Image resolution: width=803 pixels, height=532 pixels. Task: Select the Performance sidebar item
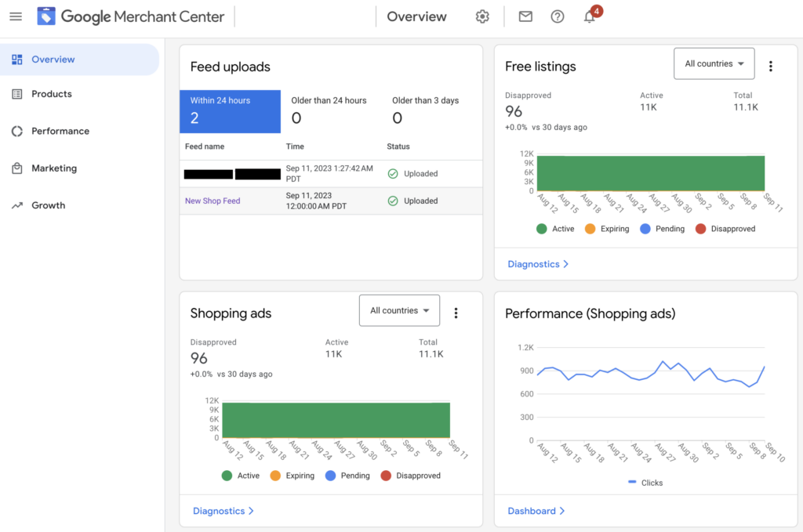click(60, 131)
